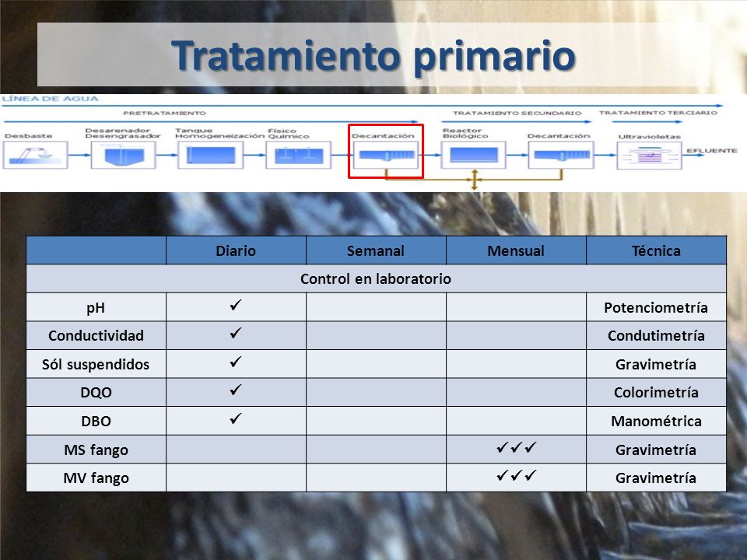The height and width of the screenshot is (560, 747).
Task: Click the MV fango monthly triple checkmark
Action: coord(517,475)
